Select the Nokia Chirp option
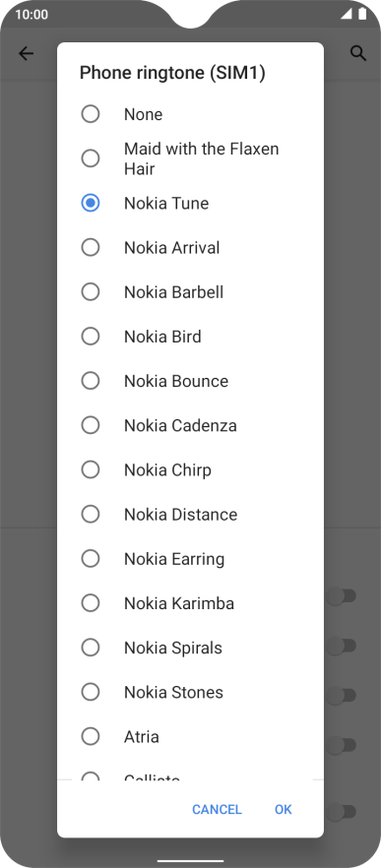381x868 pixels. coord(191,470)
